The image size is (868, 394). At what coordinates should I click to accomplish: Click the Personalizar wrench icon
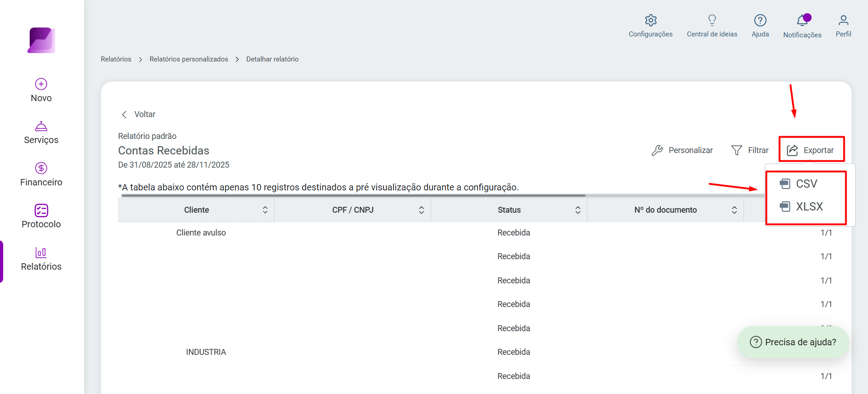click(657, 150)
